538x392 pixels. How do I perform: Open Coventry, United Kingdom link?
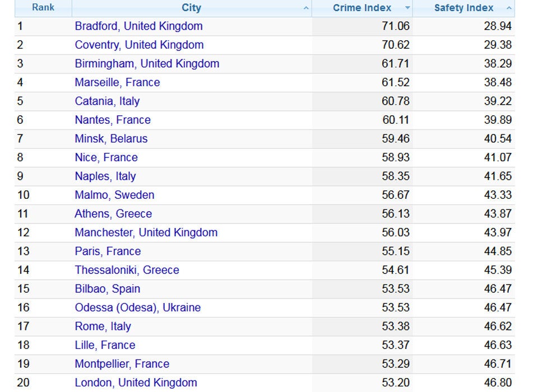tap(139, 45)
